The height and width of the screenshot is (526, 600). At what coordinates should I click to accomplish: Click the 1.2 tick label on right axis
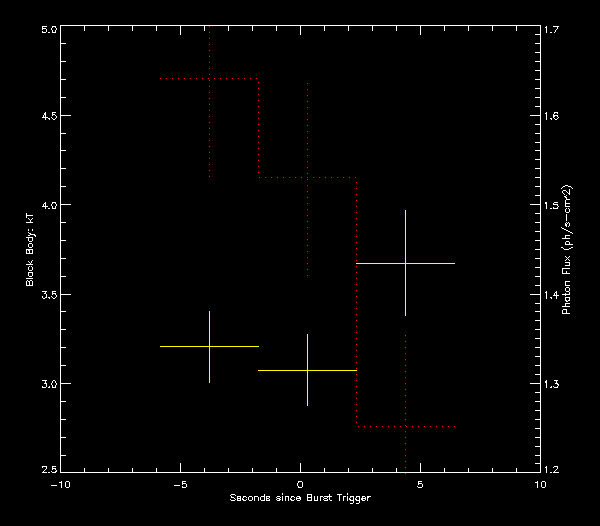coord(552,471)
